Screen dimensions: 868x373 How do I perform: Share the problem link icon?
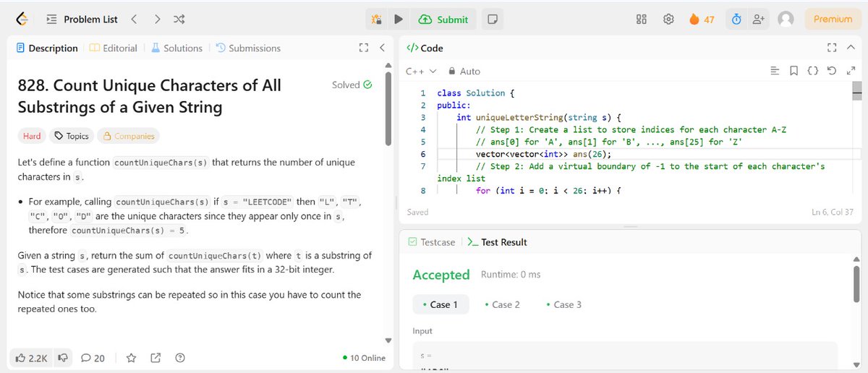coord(156,358)
